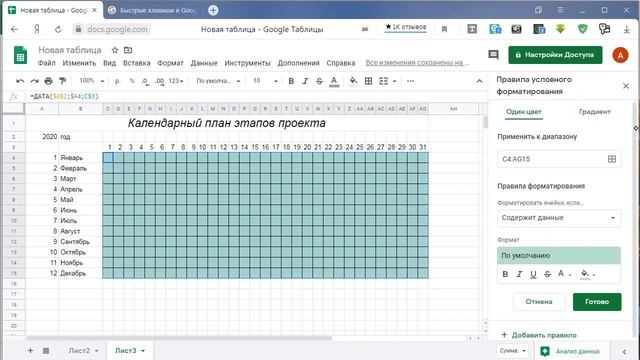Increase decimal places

click(160, 81)
